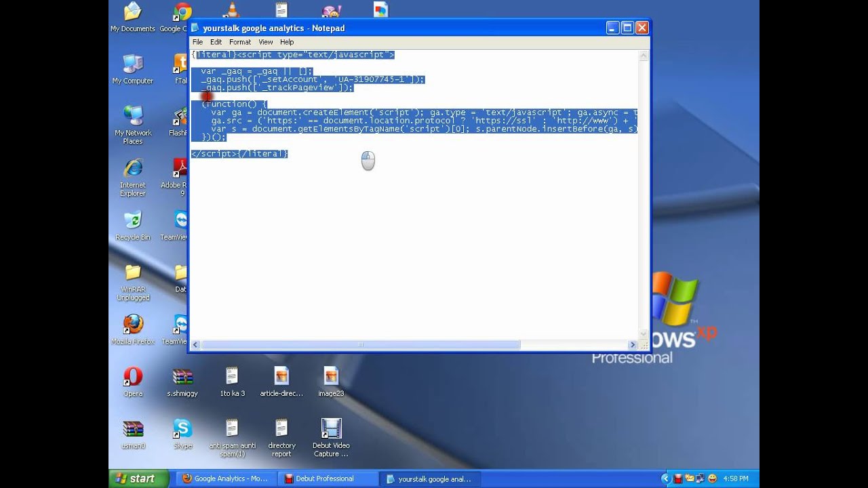This screenshot has height=488, width=868.
Task: Click inside the Notepad text area
Action: tap(414, 195)
